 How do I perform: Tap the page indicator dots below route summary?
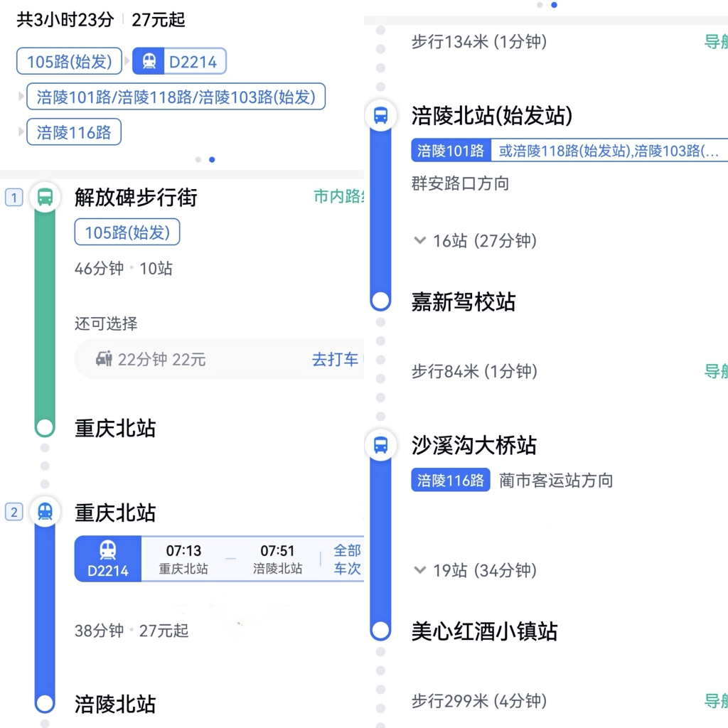(205, 159)
